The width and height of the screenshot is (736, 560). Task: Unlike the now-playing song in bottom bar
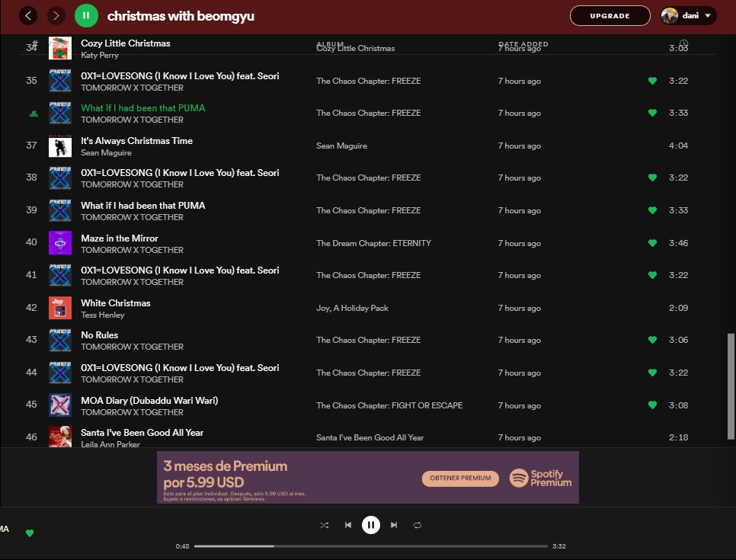tap(30, 533)
